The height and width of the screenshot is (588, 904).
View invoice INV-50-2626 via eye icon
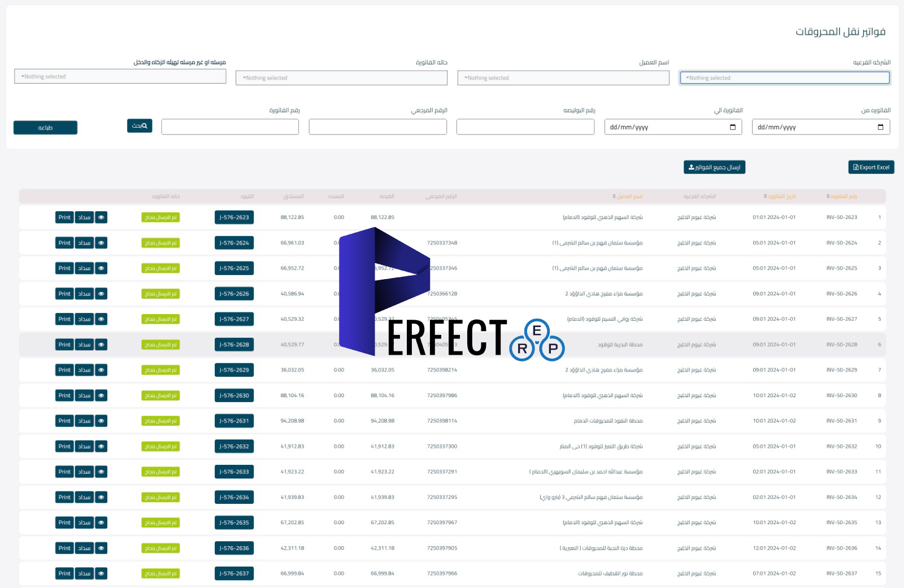(x=101, y=294)
